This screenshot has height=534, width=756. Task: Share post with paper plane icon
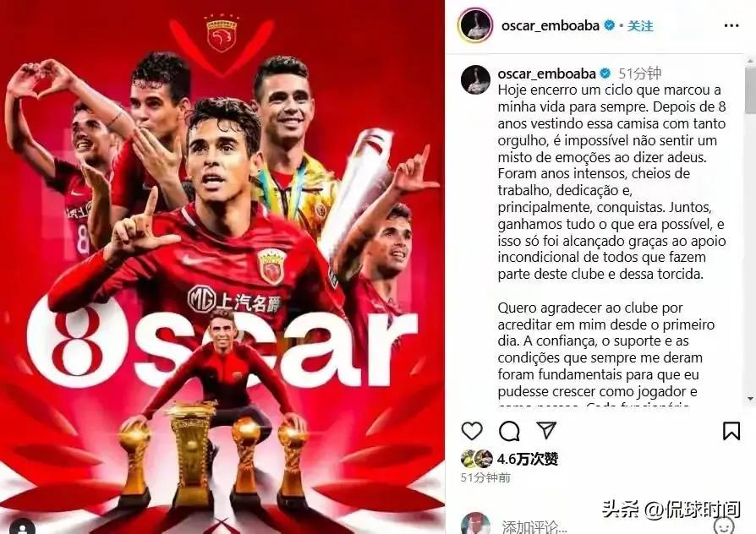pos(546,430)
